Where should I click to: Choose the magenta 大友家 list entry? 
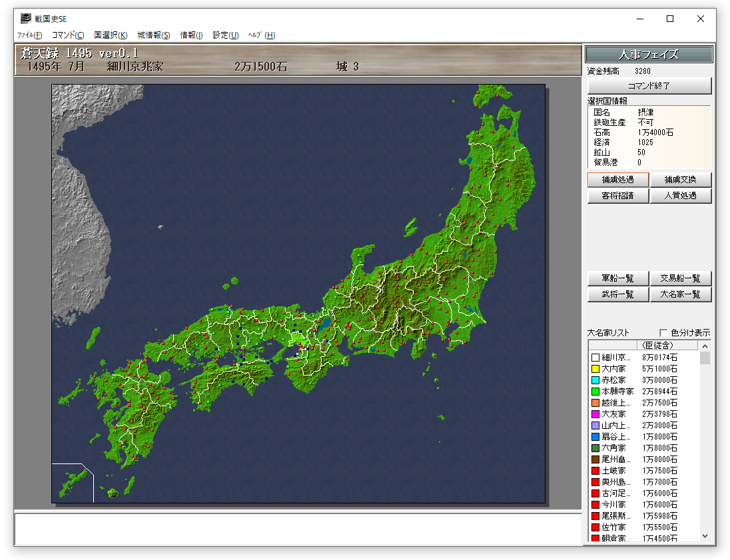pyautogui.click(x=613, y=414)
